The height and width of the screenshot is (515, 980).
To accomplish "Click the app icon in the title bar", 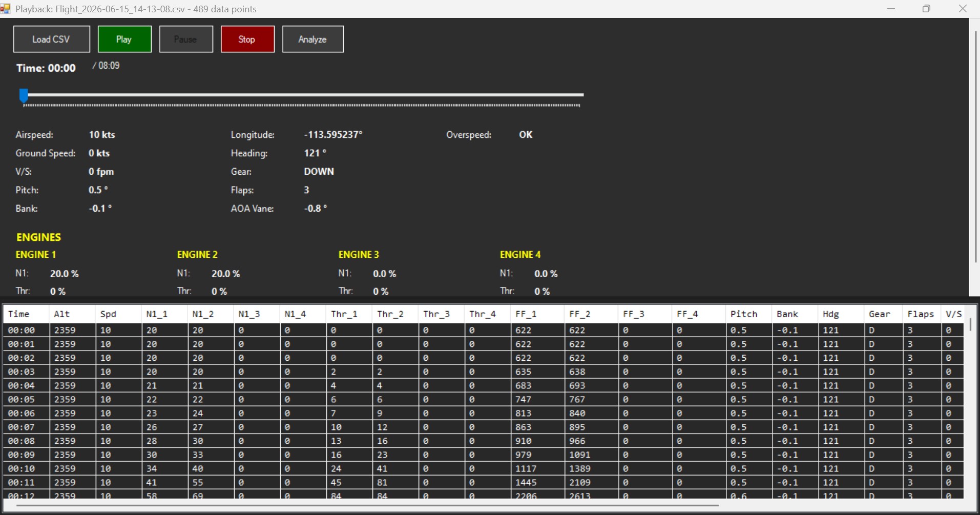I will coord(6,9).
